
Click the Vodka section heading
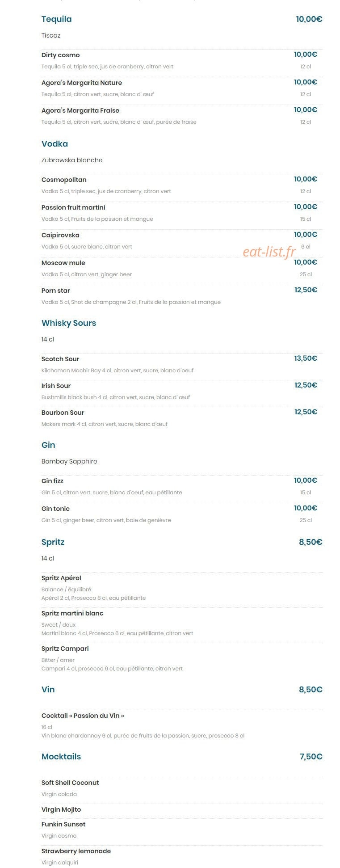tap(55, 144)
